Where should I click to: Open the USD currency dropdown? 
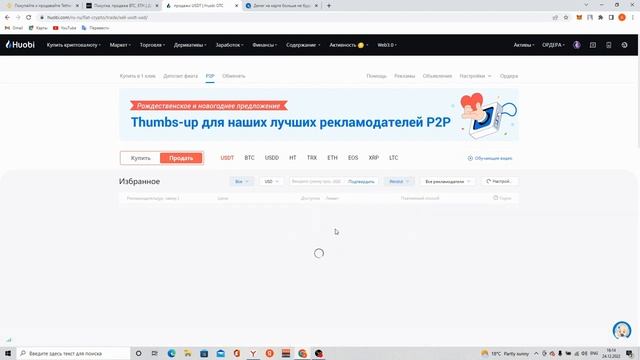pos(271,181)
